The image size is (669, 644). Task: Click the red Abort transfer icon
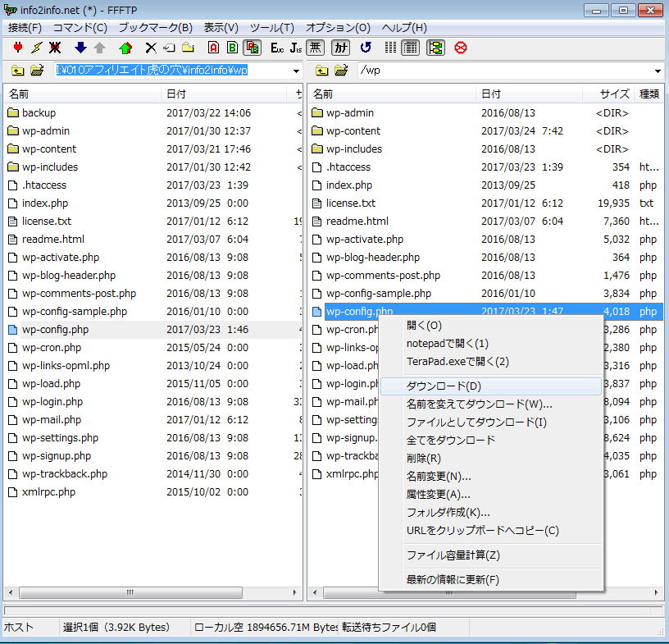[461, 48]
